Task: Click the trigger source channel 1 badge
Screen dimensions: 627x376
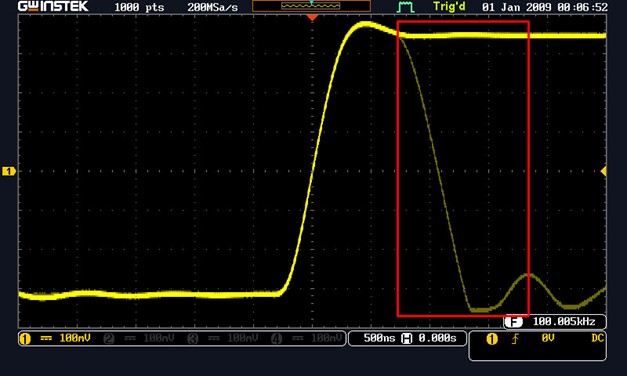Action: tap(492, 339)
